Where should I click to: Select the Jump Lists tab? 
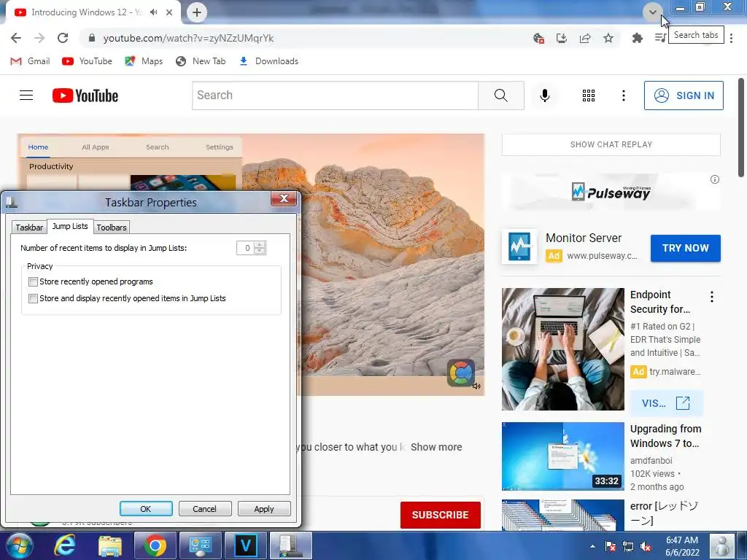click(x=70, y=226)
